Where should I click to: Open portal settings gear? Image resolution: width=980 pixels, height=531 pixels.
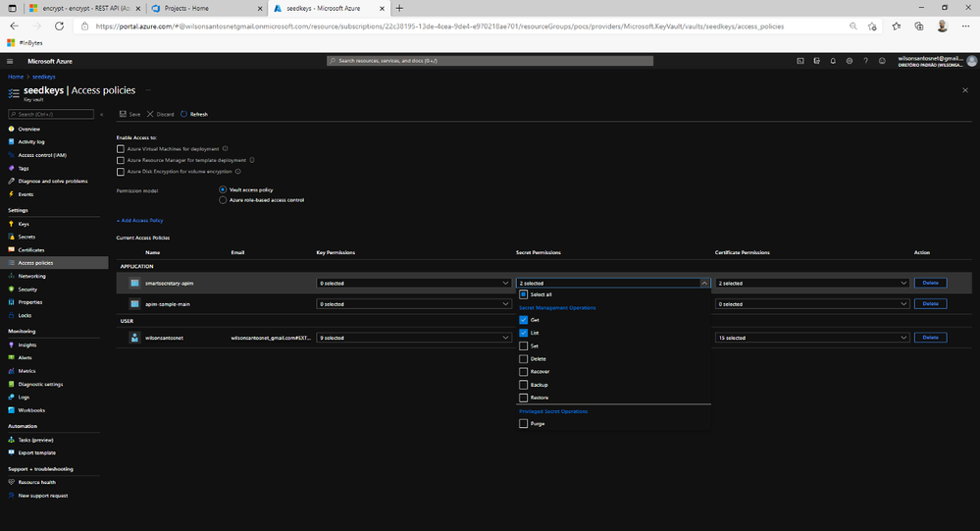[x=849, y=61]
